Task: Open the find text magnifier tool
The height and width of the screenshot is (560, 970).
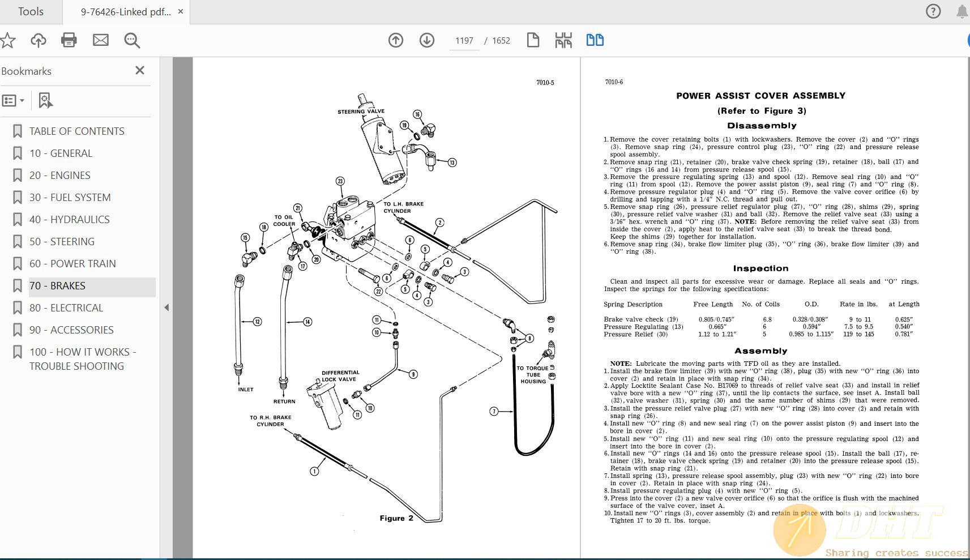Action: click(x=132, y=40)
